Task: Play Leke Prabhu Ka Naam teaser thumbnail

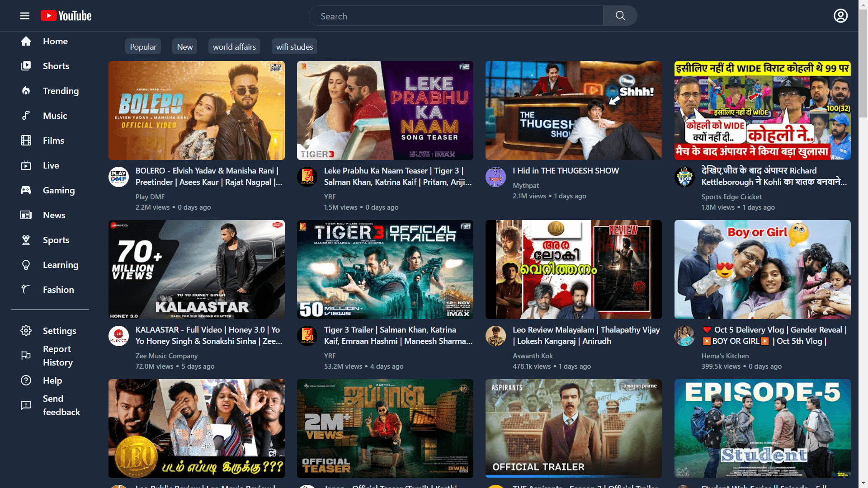Action: click(x=385, y=110)
